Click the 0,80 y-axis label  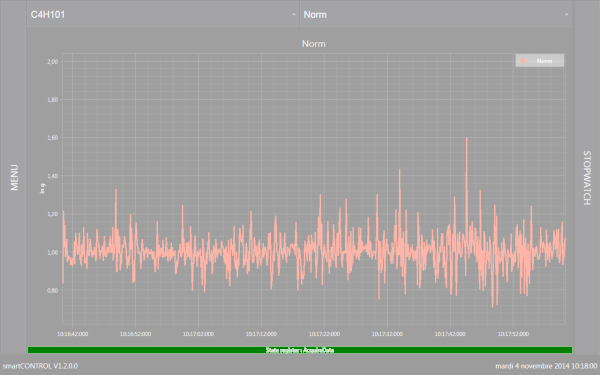(52, 290)
